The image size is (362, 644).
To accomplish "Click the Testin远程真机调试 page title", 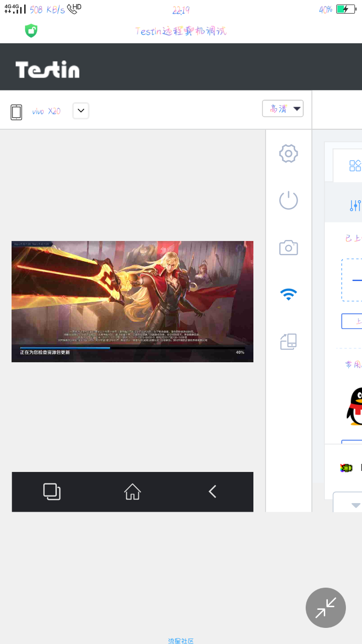I will (181, 31).
